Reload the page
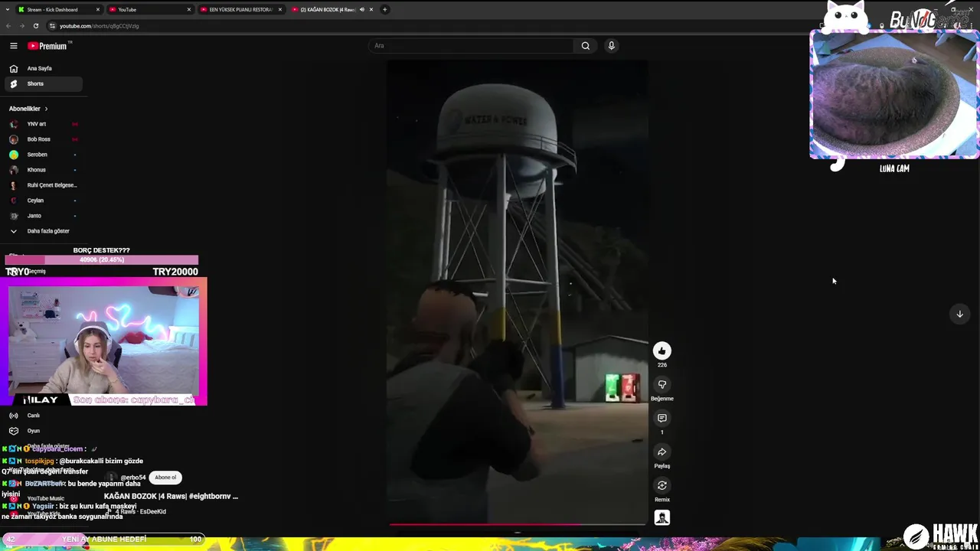This screenshot has height=551, width=980. coord(35,25)
